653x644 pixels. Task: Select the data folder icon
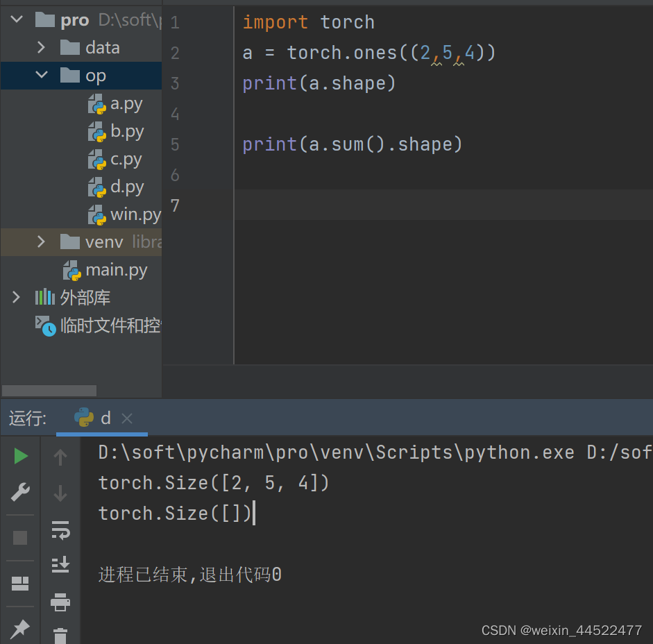70,47
